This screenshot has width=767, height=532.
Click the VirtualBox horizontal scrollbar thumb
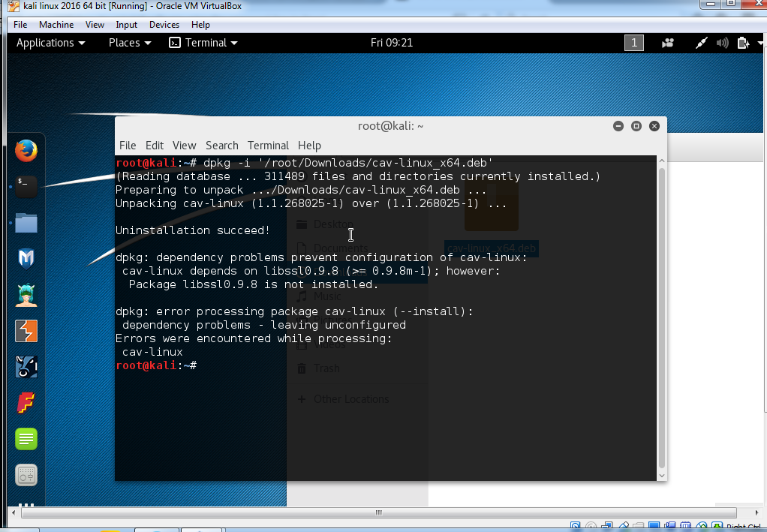click(x=378, y=513)
